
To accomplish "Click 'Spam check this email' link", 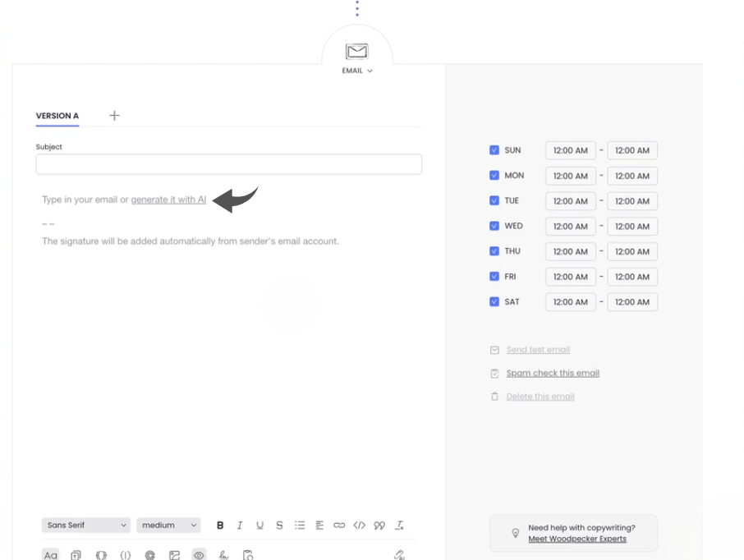I will tap(553, 373).
